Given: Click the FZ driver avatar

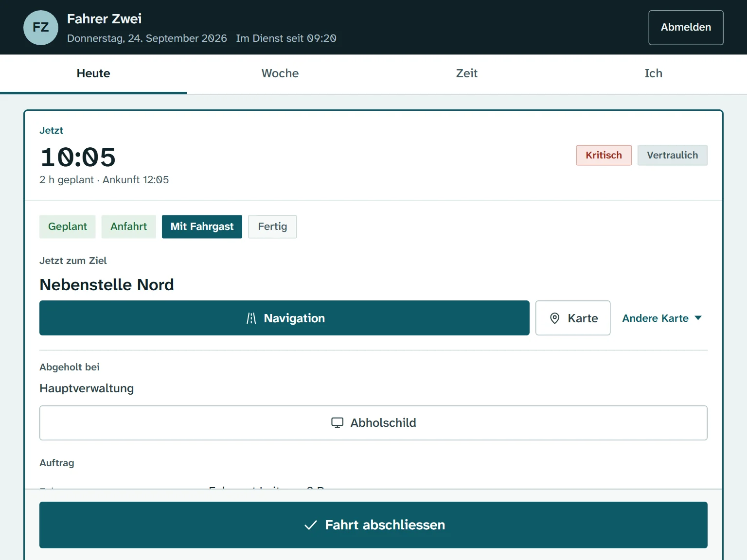Looking at the screenshot, I should click(x=41, y=28).
